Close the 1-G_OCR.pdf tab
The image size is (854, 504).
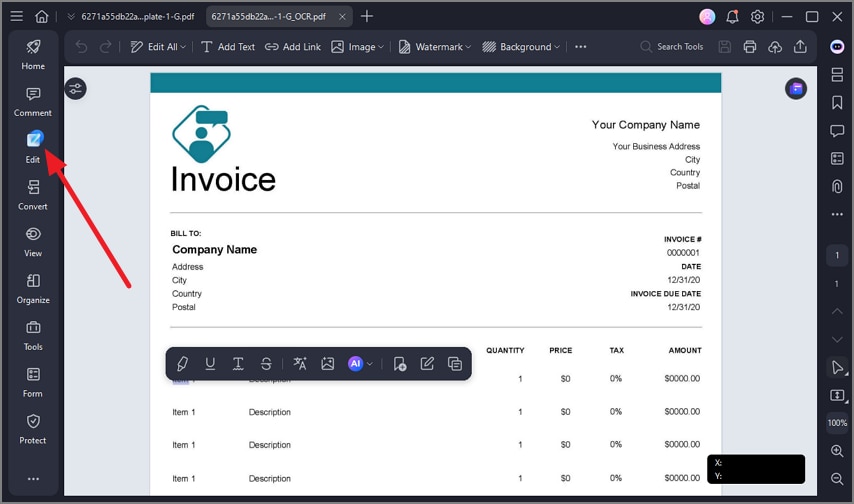point(342,16)
